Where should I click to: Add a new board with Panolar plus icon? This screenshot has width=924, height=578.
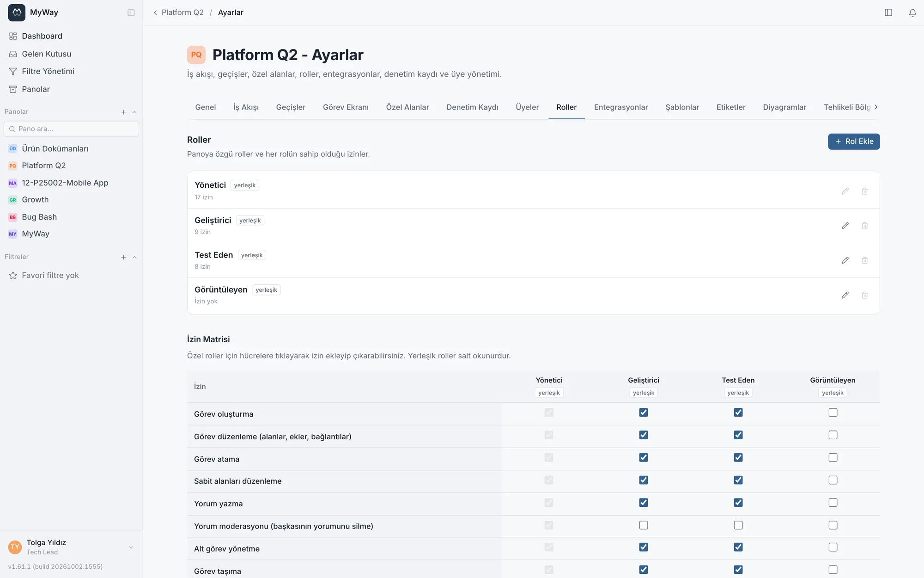click(123, 112)
